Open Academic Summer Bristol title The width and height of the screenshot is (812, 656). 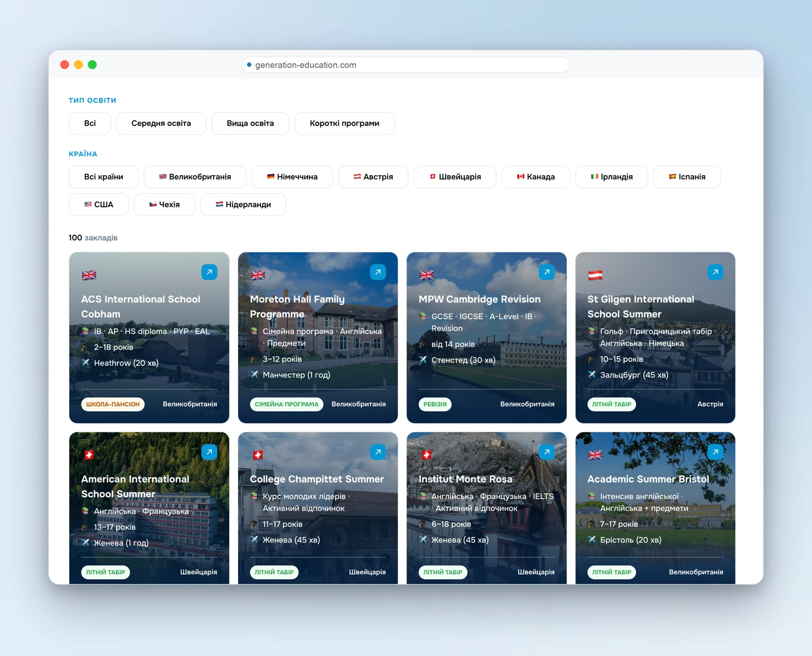(x=648, y=479)
